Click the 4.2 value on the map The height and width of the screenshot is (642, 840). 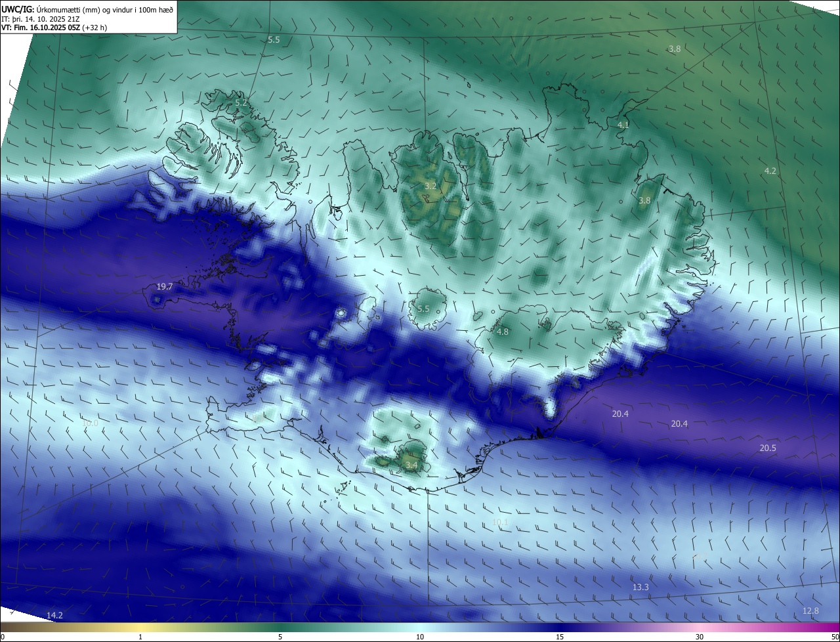[770, 171]
